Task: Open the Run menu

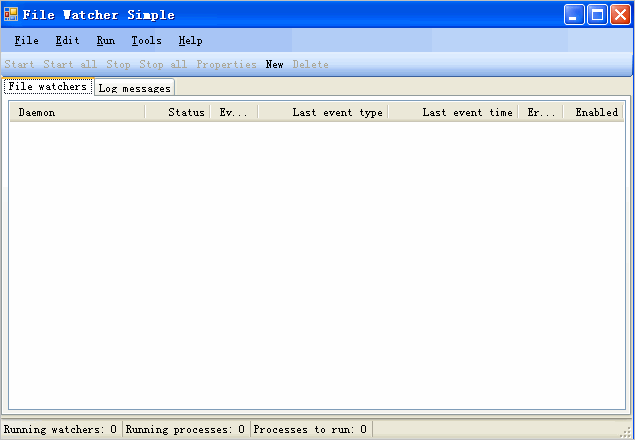Action: [106, 41]
